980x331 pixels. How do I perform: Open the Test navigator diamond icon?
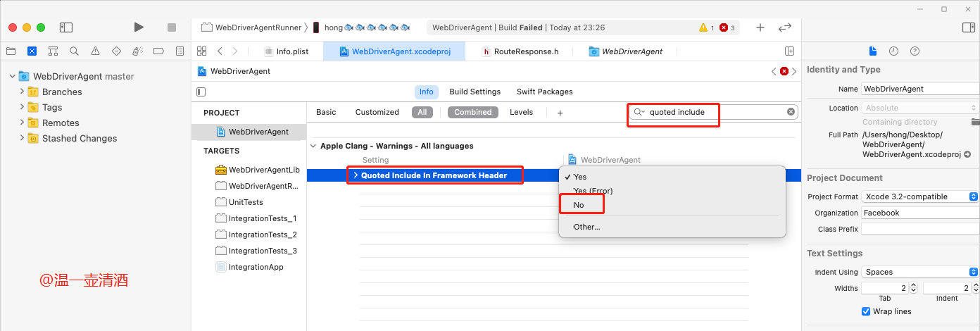tap(116, 51)
